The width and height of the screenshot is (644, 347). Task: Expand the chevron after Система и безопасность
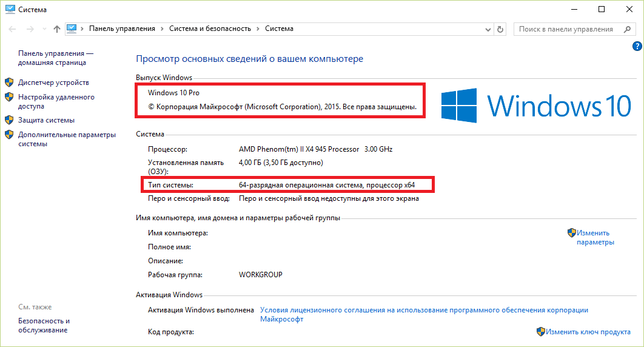258,29
